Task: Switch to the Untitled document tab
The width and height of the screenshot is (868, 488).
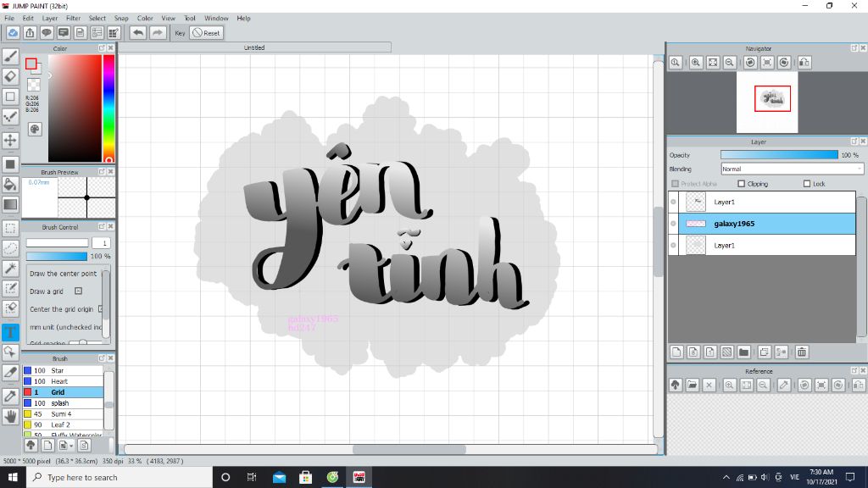Action: click(254, 47)
